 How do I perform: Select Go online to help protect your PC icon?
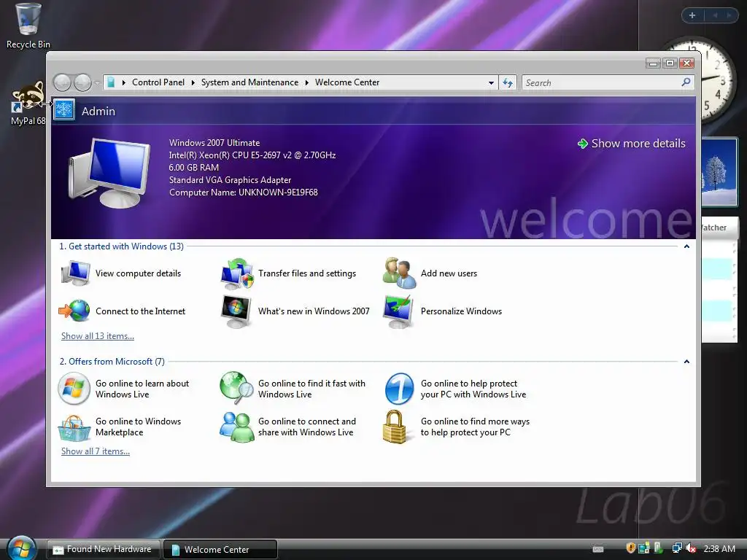[399, 389]
